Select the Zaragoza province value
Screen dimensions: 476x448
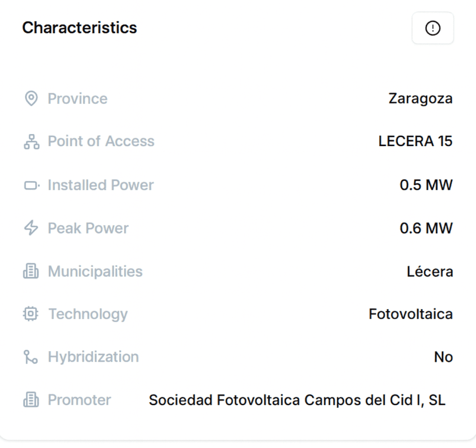pyautogui.click(x=420, y=99)
